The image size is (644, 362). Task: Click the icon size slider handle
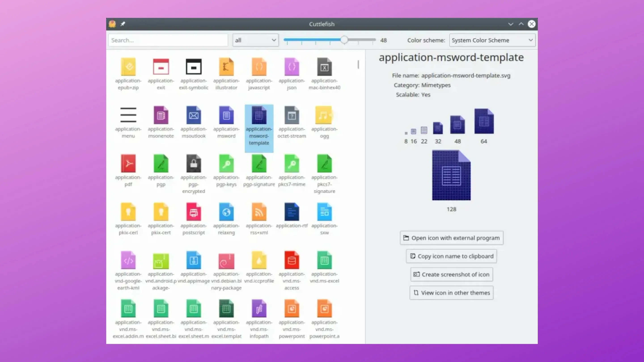pyautogui.click(x=344, y=40)
